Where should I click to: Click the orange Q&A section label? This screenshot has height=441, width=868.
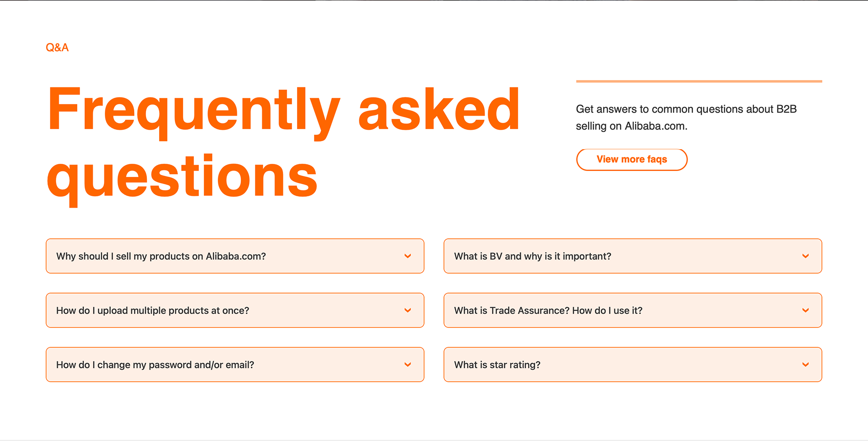(x=57, y=47)
